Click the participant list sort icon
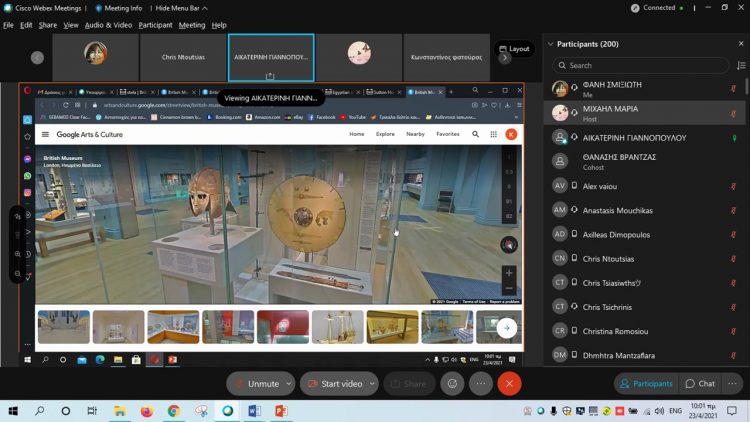The height and width of the screenshot is (422, 750). click(x=741, y=66)
